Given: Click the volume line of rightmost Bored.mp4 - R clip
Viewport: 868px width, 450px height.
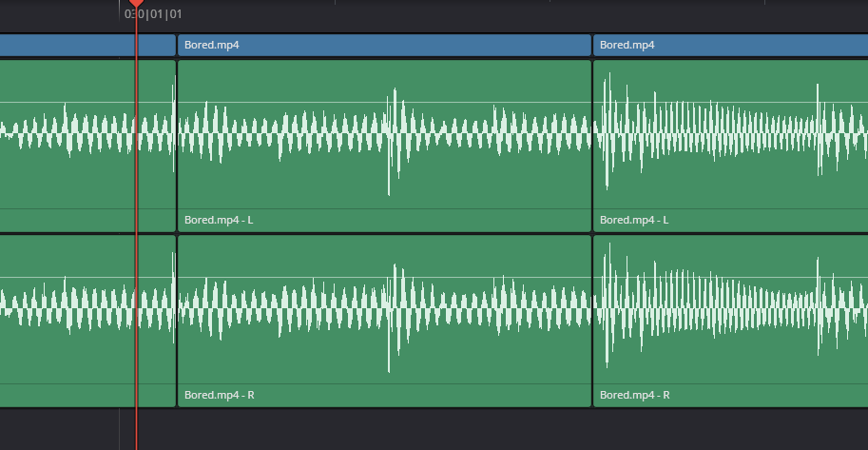Looking at the screenshot, I should click(731, 277).
